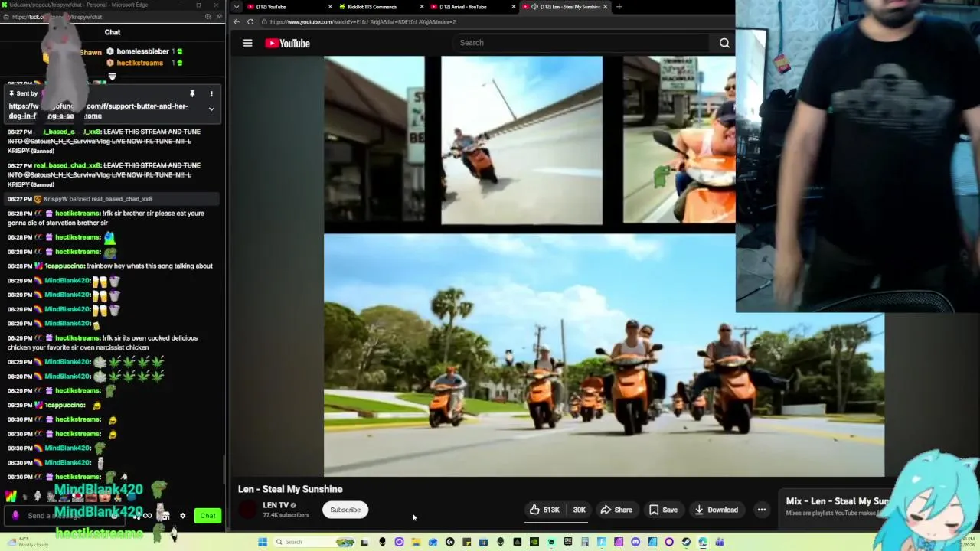This screenshot has height=551, width=980.
Task: Click 1cappuccino username asking about song
Action: coord(65,266)
